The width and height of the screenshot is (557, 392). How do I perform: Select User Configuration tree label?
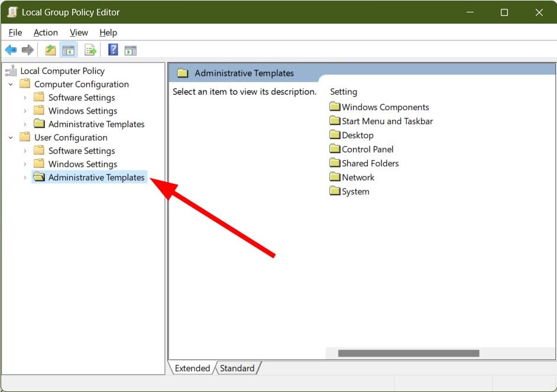71,137
